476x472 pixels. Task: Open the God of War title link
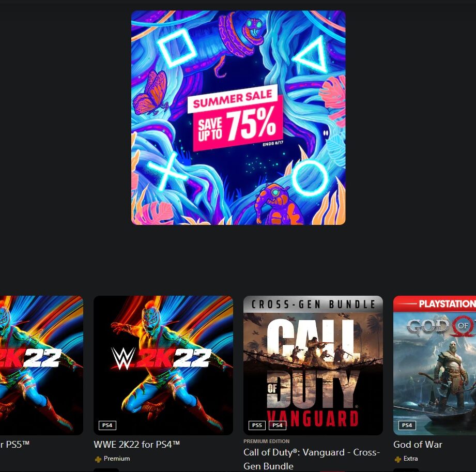point(418,445)
